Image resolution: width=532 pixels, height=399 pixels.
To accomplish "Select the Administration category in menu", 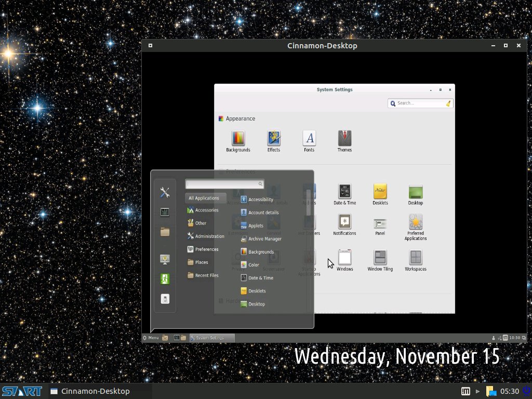I will [x=206, y=236].
